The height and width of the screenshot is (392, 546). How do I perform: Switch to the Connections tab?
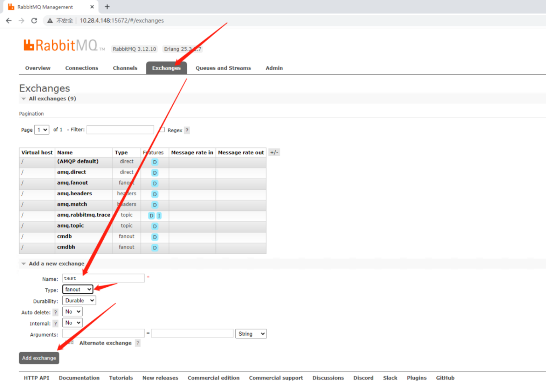coord(82,68)
